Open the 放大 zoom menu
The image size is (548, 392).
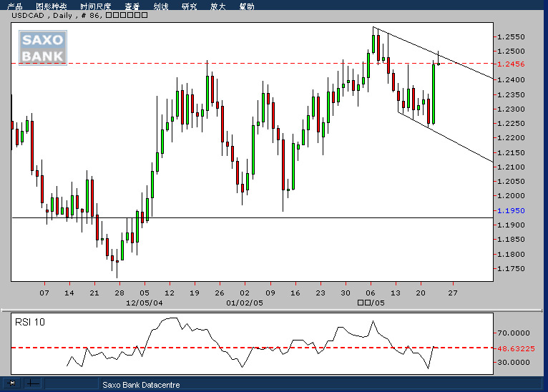[x=218, y=6]
